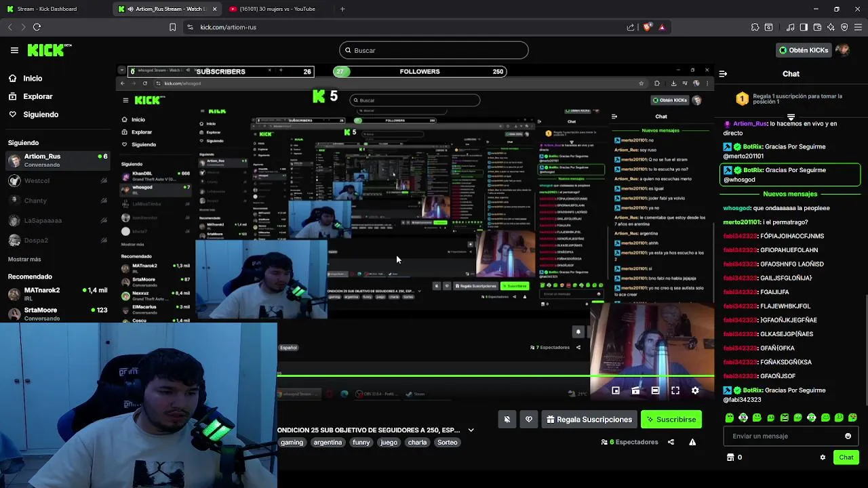Click the first green emote in chat bar
The image size is (868, 488).
(x=730, y=418)
